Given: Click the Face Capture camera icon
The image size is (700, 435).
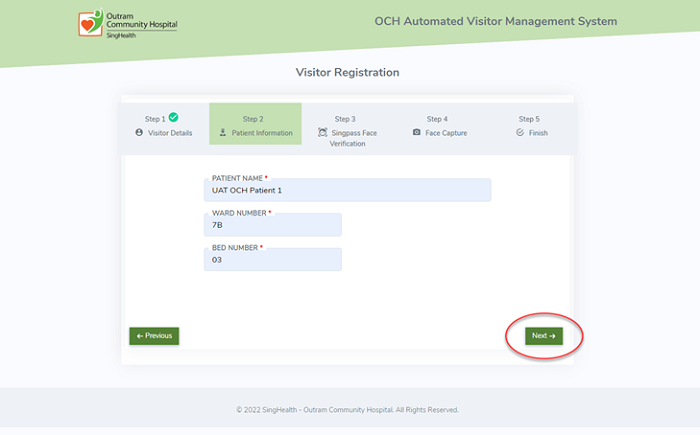Looking at the screenshot, I should 417,133.
